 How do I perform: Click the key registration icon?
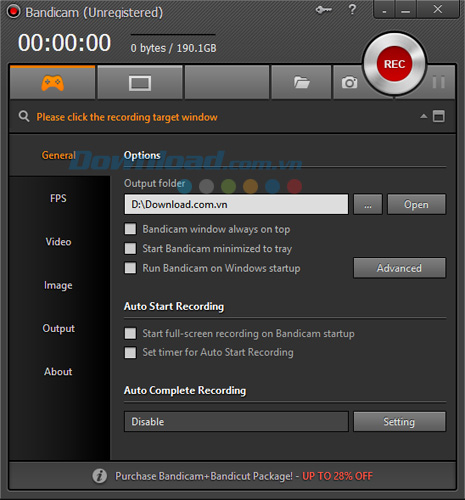[323, 10]
